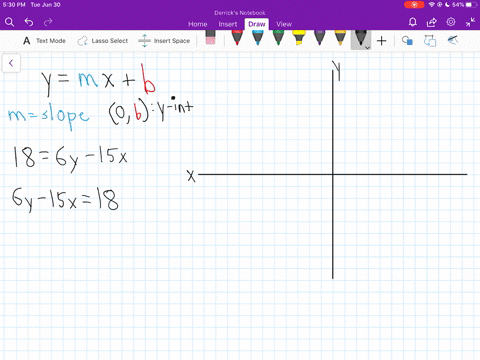Select the green pen
The height and width of the screenshot is (360, 480).
(278, 37)
